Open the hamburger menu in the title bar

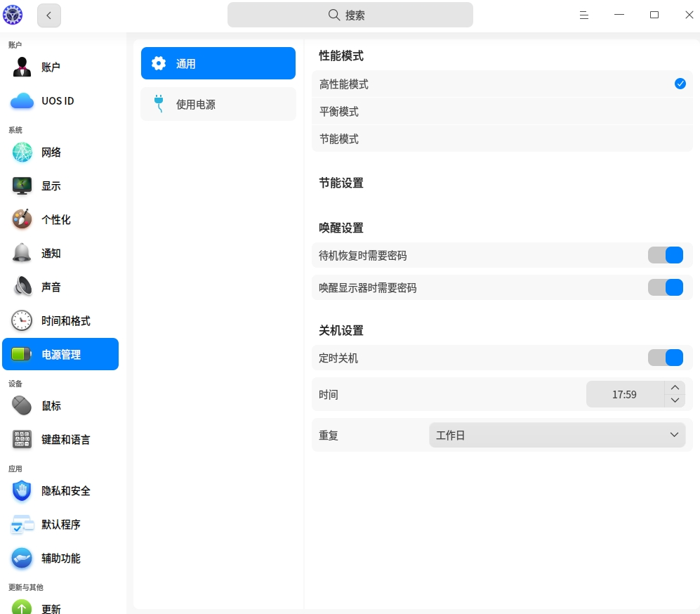584,15
